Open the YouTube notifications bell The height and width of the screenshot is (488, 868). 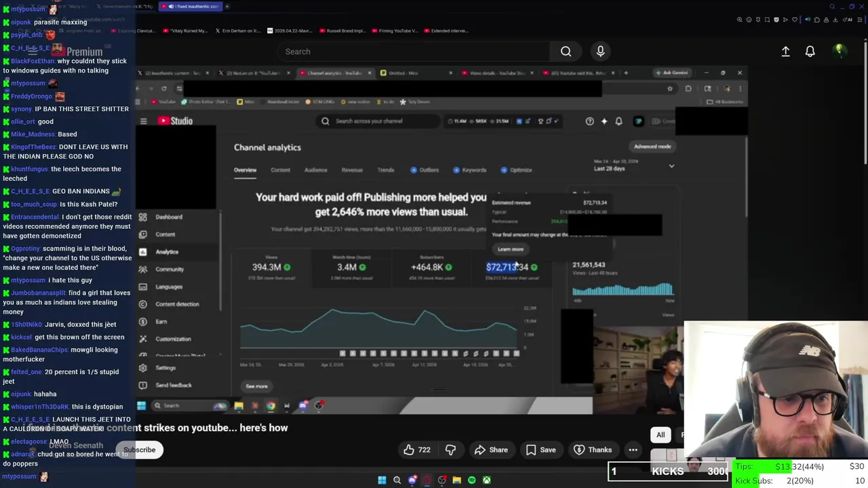(x=810, y=52)
